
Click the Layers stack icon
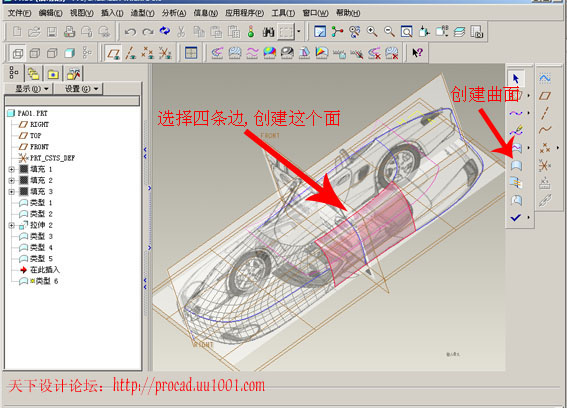(459, 32)
